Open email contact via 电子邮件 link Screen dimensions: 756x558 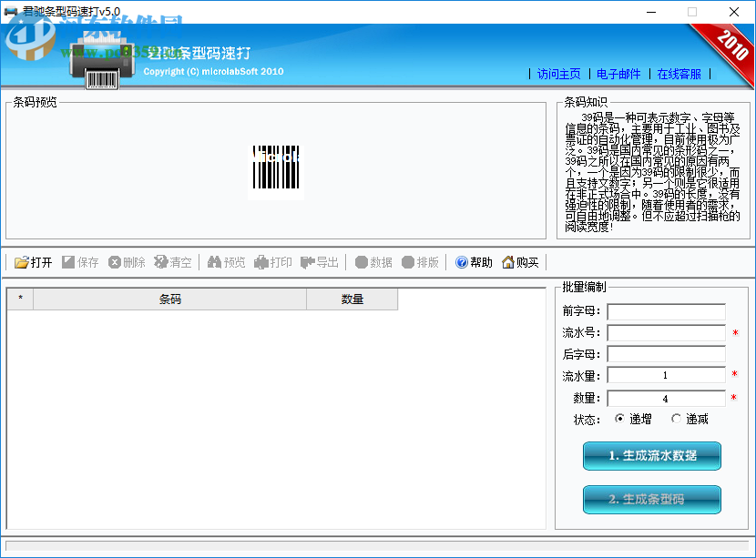tap(620, 75)
